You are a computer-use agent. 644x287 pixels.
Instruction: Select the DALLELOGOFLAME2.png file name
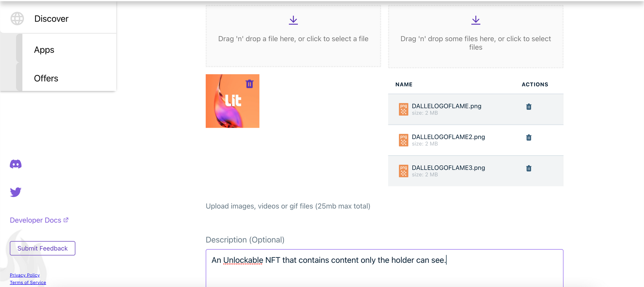[449, 137]
